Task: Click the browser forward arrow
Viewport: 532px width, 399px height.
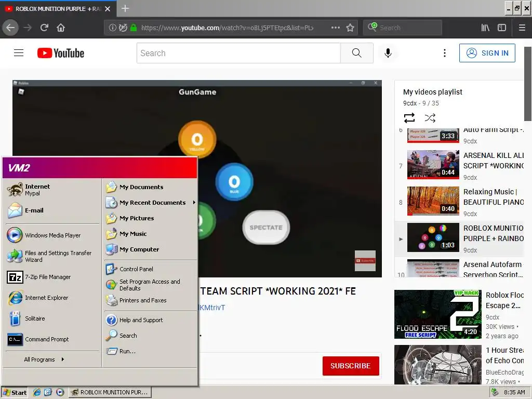Action: 28,28
